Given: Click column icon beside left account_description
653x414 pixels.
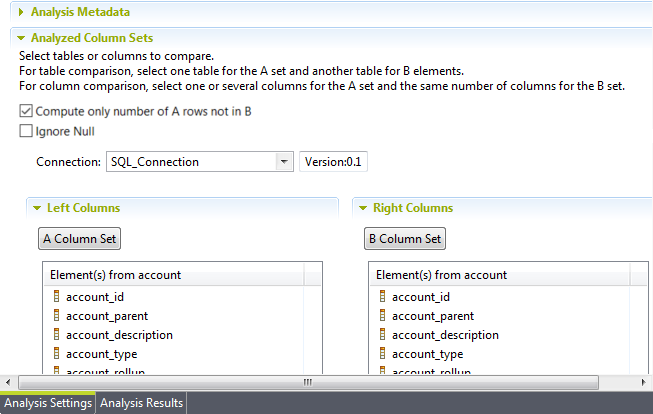Looking at the screenshot, I should (57, 335).
